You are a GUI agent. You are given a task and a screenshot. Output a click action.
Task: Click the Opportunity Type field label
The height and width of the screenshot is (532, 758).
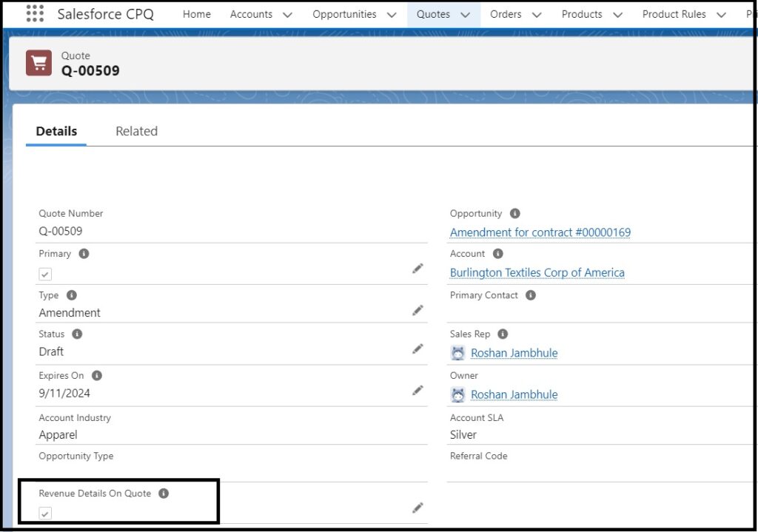point(76,456)
